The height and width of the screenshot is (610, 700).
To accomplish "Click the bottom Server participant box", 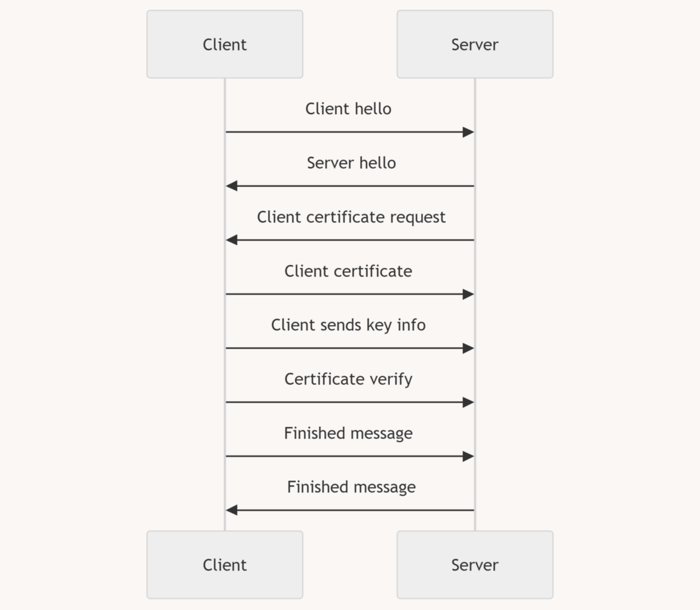I will [x=475, y=565].
